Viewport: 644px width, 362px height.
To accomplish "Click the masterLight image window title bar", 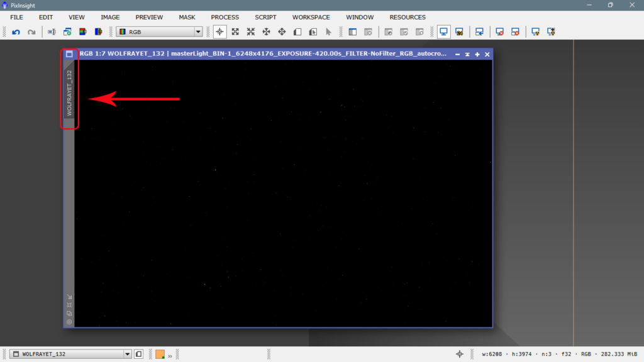I will [263, 54].
